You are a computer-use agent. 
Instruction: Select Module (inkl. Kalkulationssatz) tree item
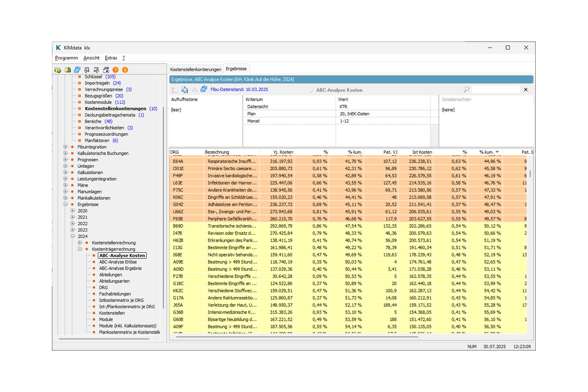coord(128,326)
